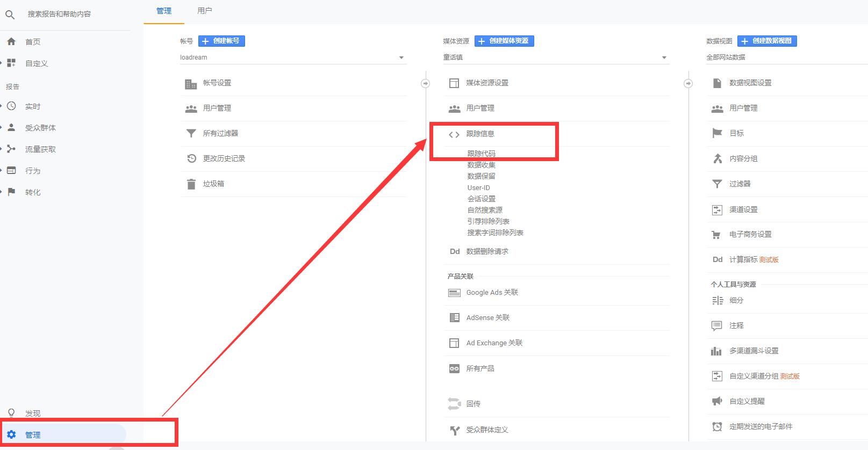This screenshot has width=868, height=450.
Task: Open the 数据保留 submenu item
Action: point(481,176)
